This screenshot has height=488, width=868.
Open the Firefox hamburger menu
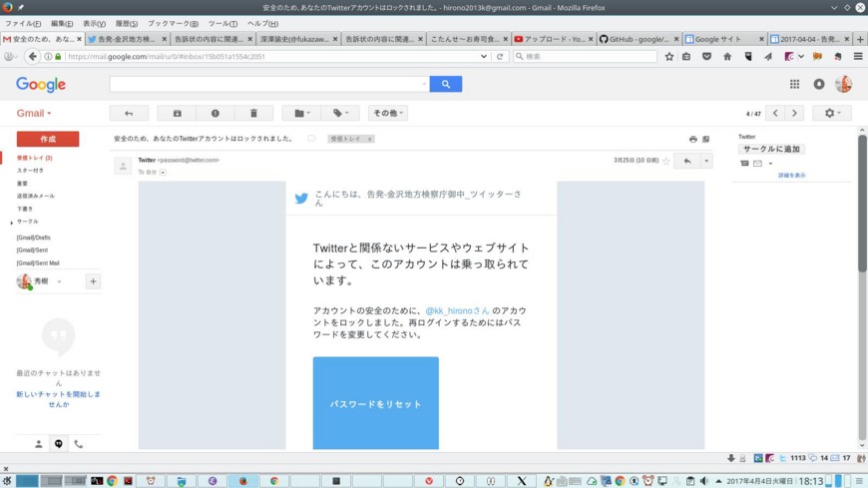pyautogui.click(x=858, y=57)
